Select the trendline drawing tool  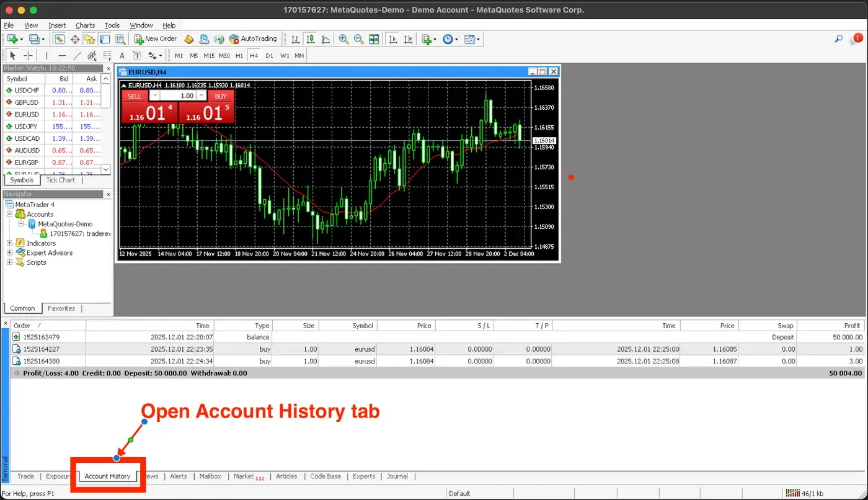point(77,56)
